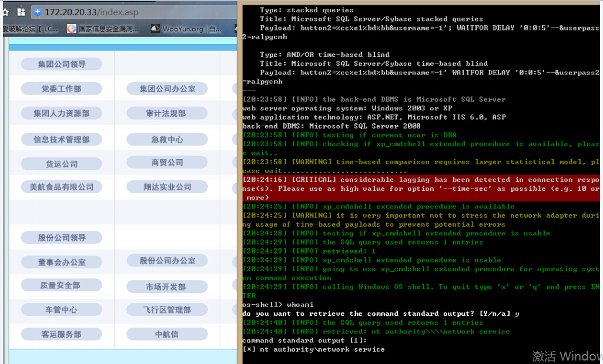Click the address bar showing 172.20.20.33/index.asp

[134, 12]
